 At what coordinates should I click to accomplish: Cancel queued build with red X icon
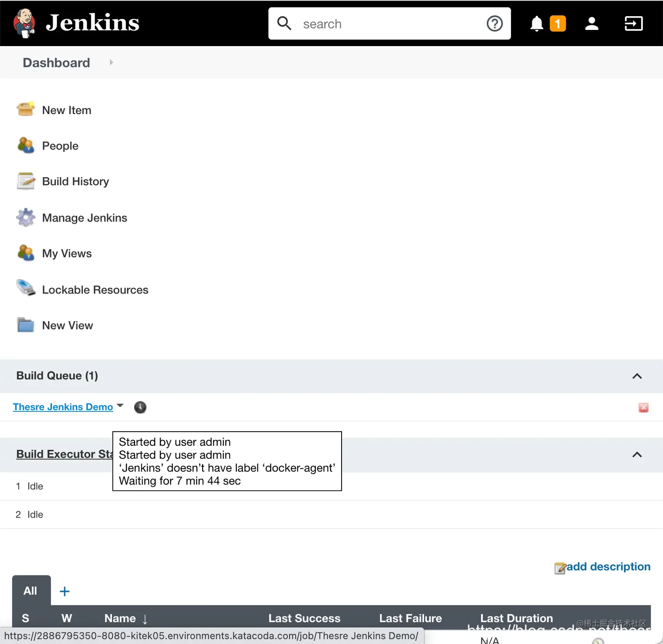pos(643,408)
